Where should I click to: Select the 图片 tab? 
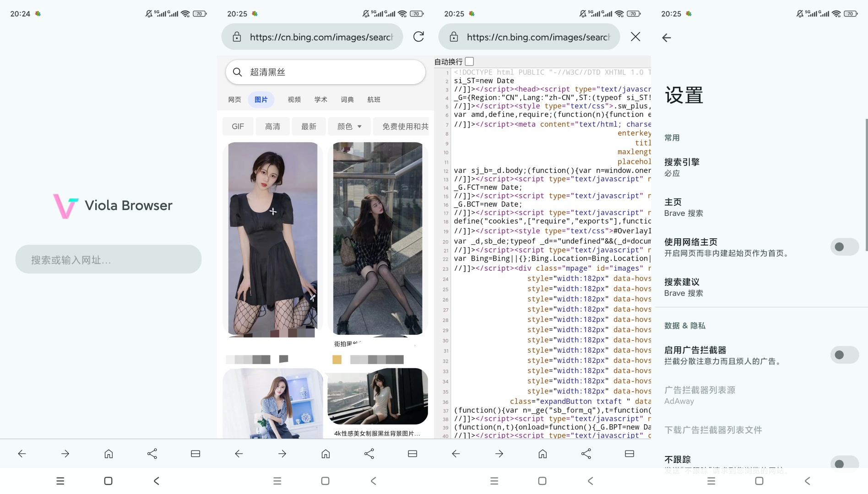click(x=261, y=100)
